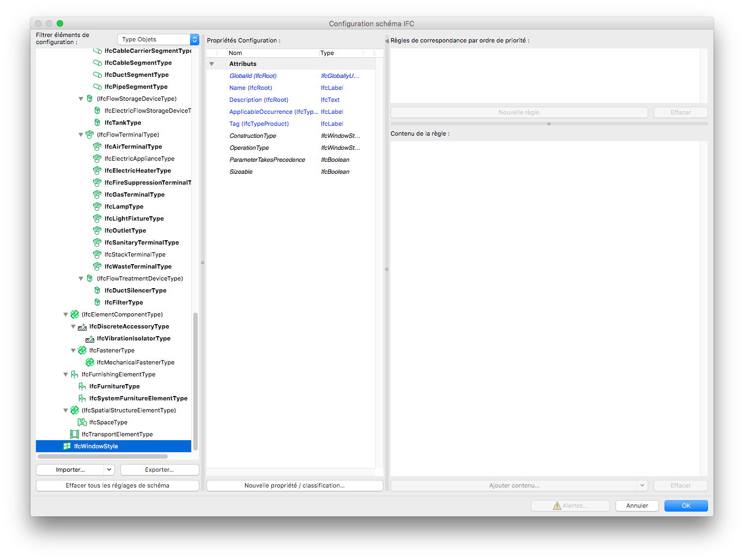Image resolution: width=744 pixels, height=560 pixels.
Task: Collapse the Attributs section
Action: pyautogui.click(x=212, y=64)
